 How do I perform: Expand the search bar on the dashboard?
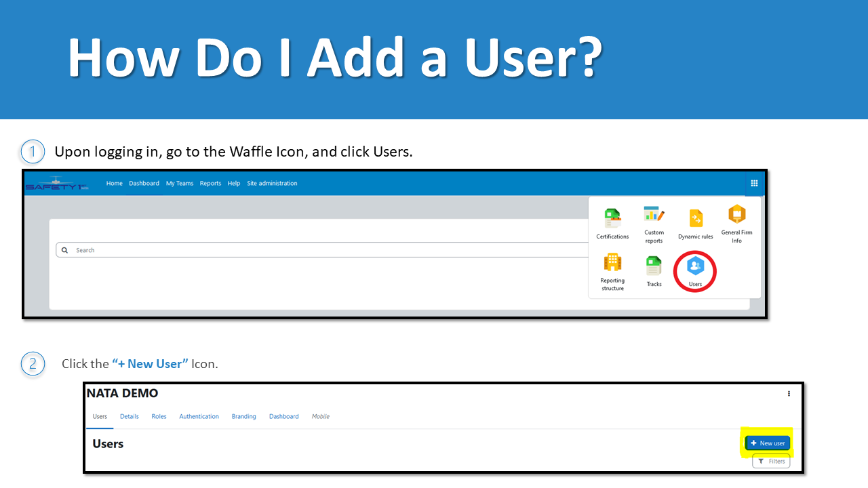(64, 249)
